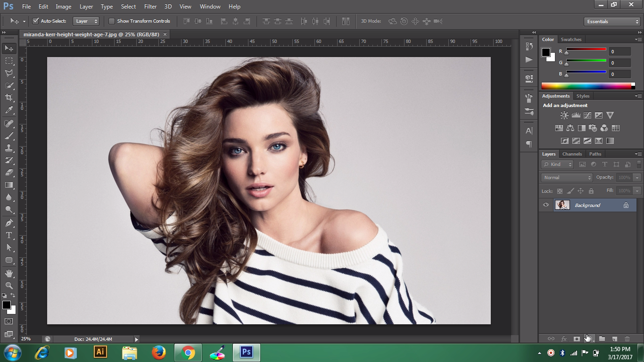Image resolution: width=644 pixels, height=362 pixels.
Task: Click the foreground color swatch in toolbox
Action: coord(7,305)
